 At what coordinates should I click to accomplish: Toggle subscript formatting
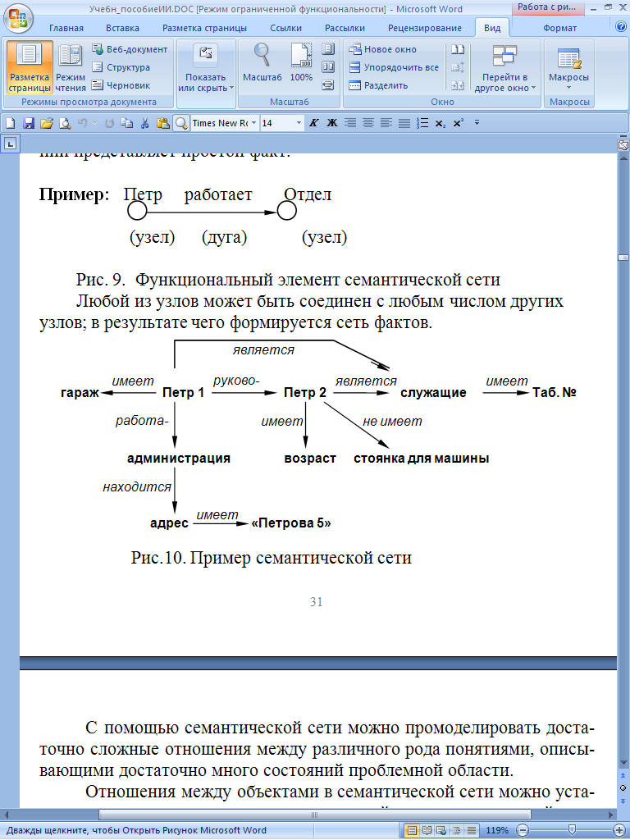coord(441,123)
